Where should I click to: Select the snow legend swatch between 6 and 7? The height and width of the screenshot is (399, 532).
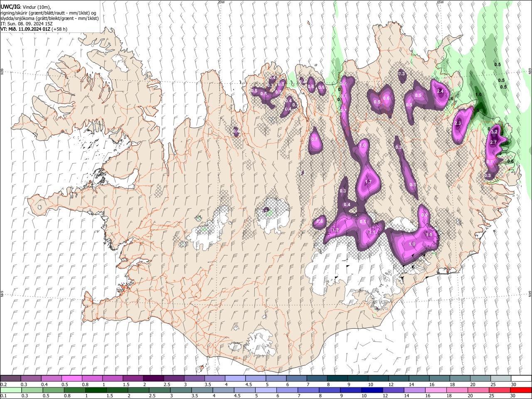[296, 379]
